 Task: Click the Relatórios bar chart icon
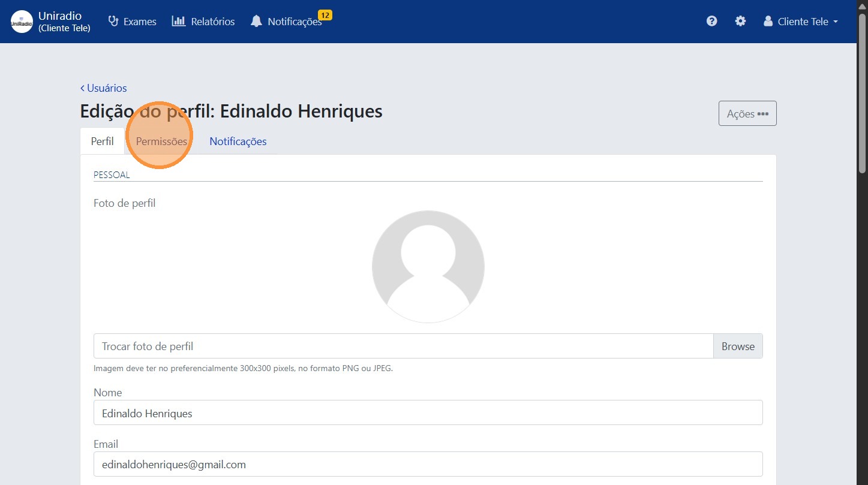coord(179,21)
